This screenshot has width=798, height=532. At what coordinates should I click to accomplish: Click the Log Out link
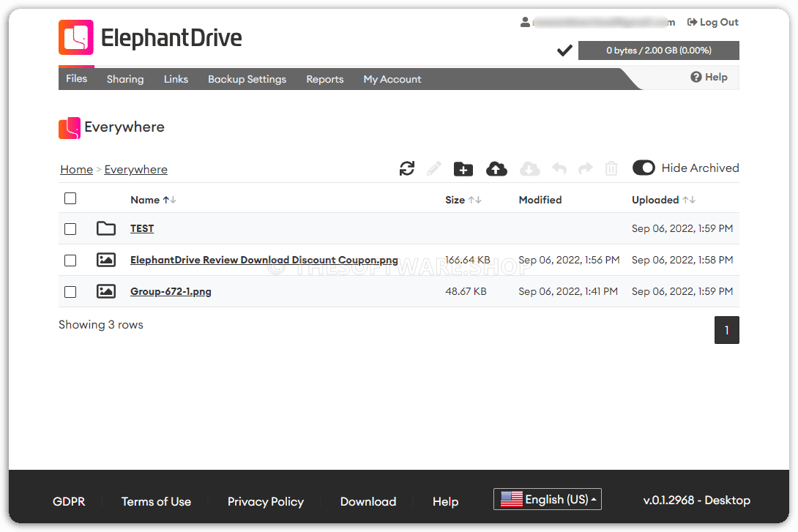(x=712, y=22)
